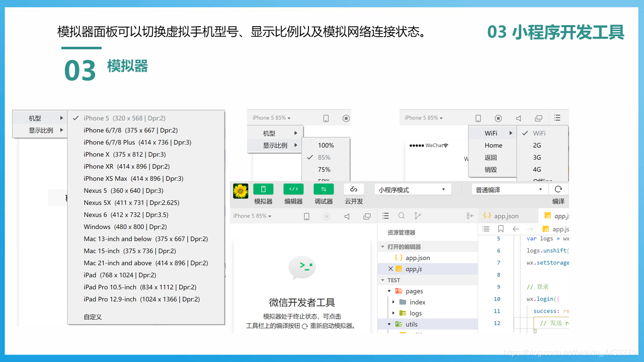The width and height of the screenshot is (644, 362).
Task: Open iPhone 5 85% dropdown above zoom-ratio menu
Action: (272, 118)
